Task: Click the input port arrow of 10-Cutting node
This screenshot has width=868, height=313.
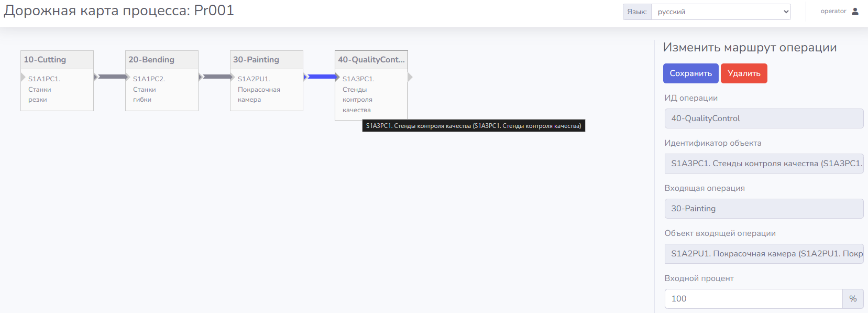Action: (x=23, y=77)
